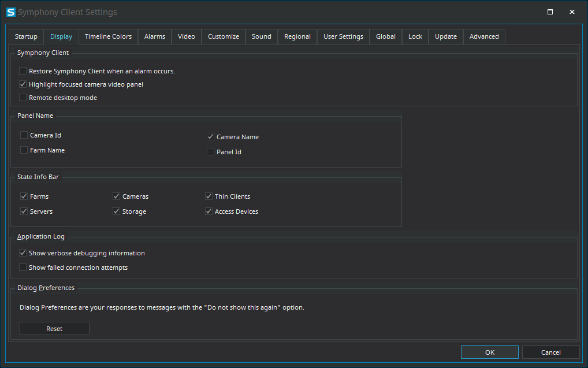Enable Remote desktop mode checkbox
This screenshot has height=368, width=588.
[x=23, y=98]
